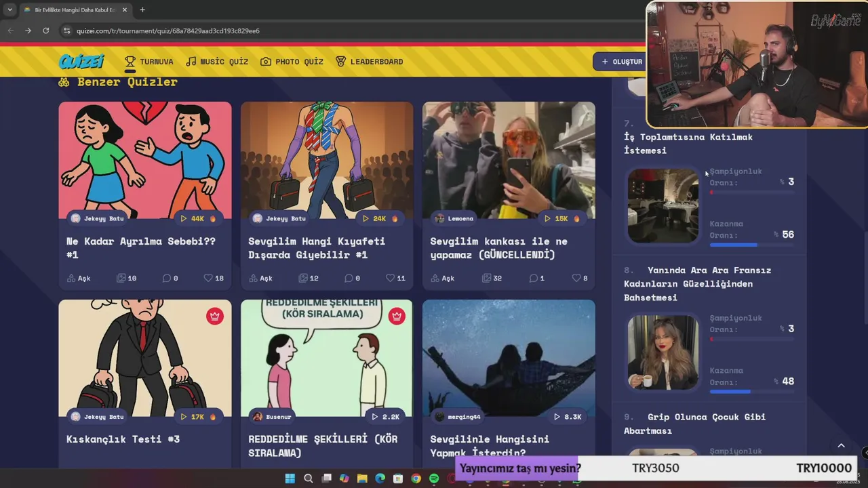Click the Quizei logo
This screenshot has width=868, height=488.
pyautogui.click(x=81, y=62)
